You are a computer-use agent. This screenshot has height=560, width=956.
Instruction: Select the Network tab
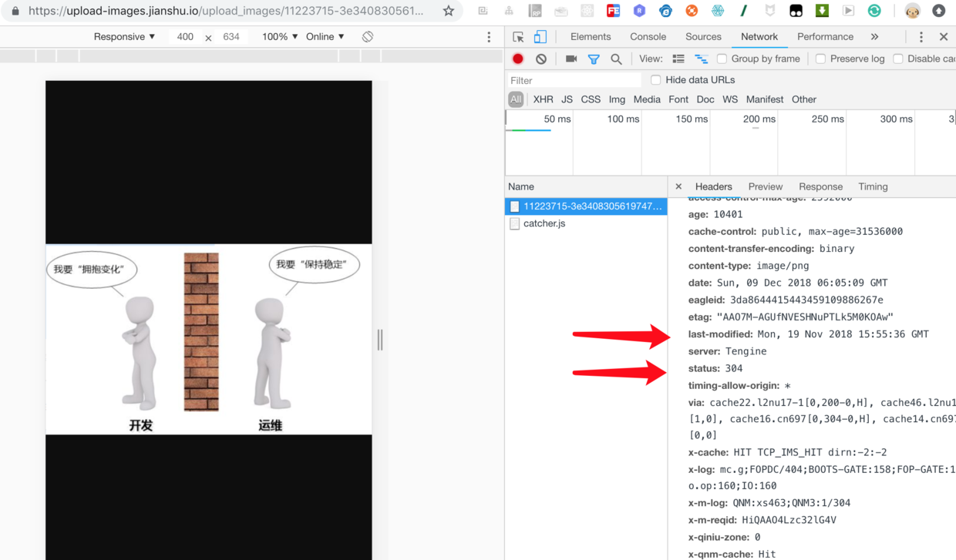tap(759, 37)
